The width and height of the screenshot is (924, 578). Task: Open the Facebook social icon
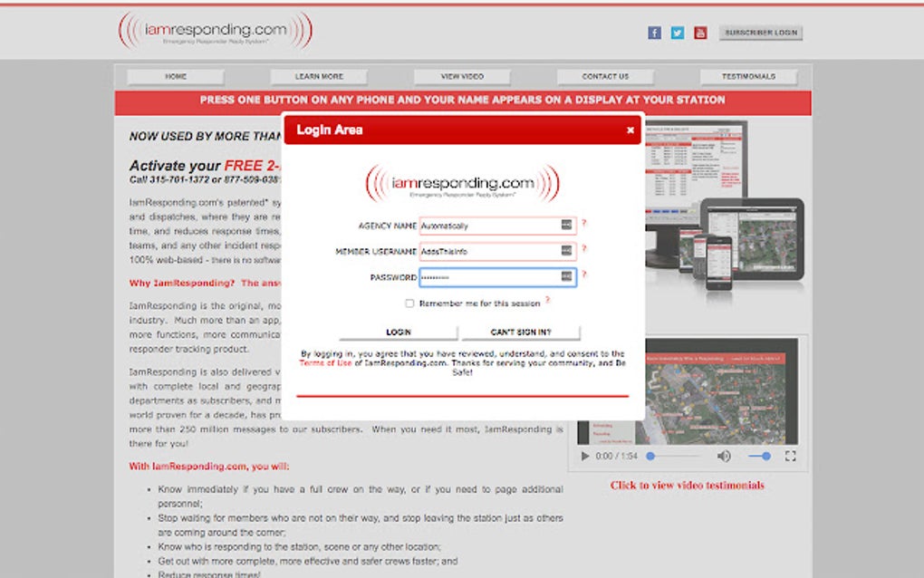coord(654,32)
